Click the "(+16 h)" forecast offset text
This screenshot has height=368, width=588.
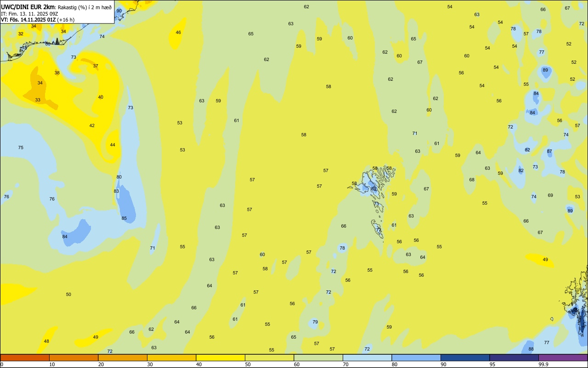pos(66,19)
